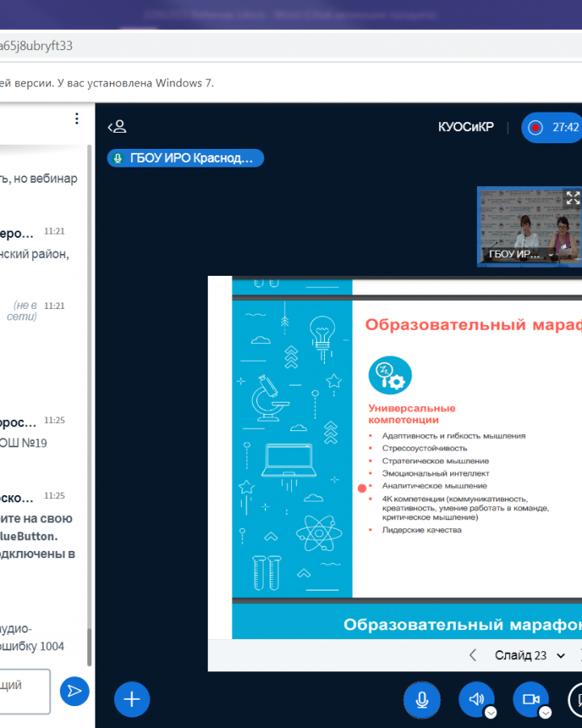Click the share webcam camera button
Viewport: 582px width, 728px height.
pos(529,698)
